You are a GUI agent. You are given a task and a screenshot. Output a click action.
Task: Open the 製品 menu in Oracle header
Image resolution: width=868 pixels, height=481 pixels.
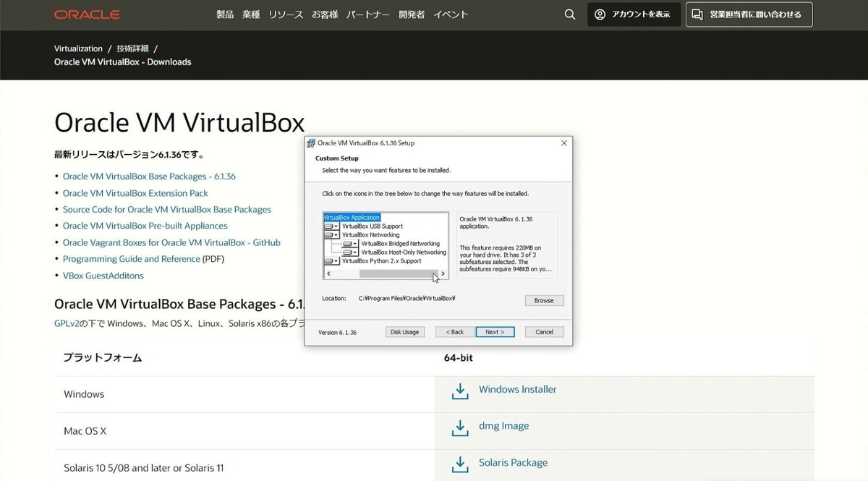click(225, 14)
